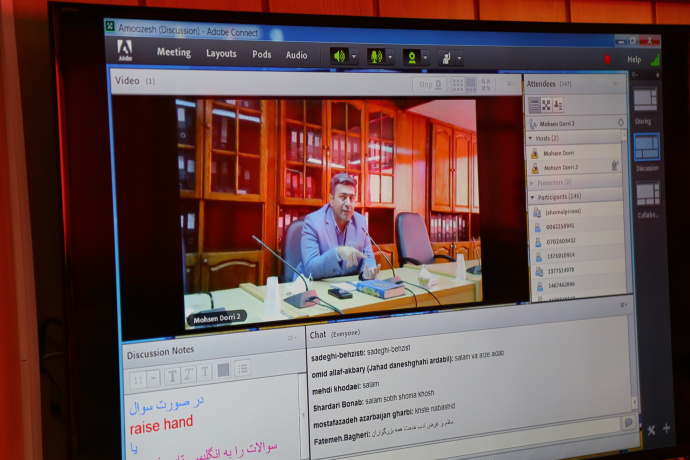Click the Help link in menu bar
The height and width of the screenshot is (460, 690).
click(633, 60)
